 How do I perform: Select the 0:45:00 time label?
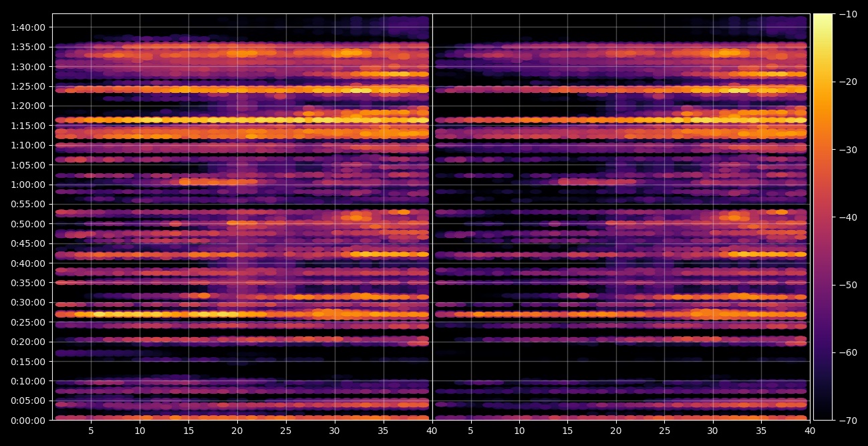click(x=28, y=243)
